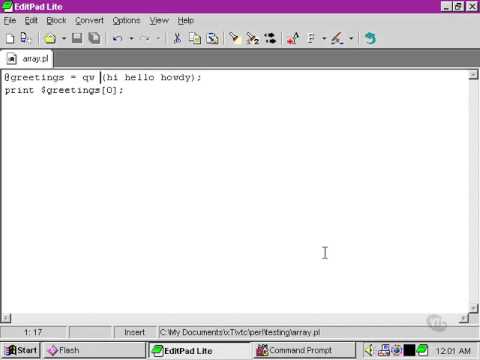This screenshot has width=480, height=360.
Task: Copy selection with the Copy icon
Action: (195, 39)
